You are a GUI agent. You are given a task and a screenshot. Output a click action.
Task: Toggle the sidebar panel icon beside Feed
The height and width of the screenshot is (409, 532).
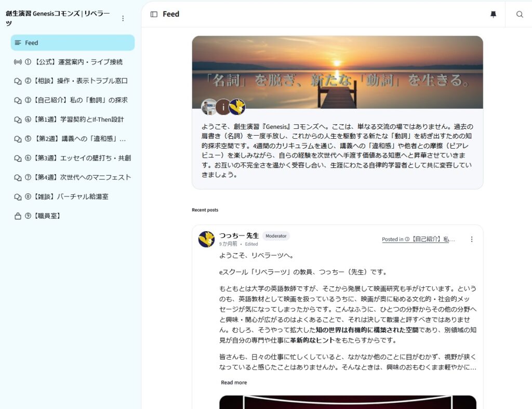click(154, 14)
